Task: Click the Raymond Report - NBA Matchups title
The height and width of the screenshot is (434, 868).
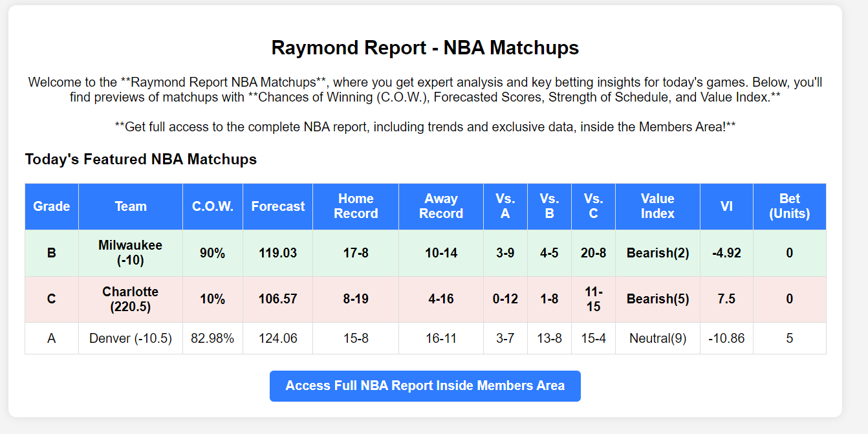Action: [x=425, y=48]
